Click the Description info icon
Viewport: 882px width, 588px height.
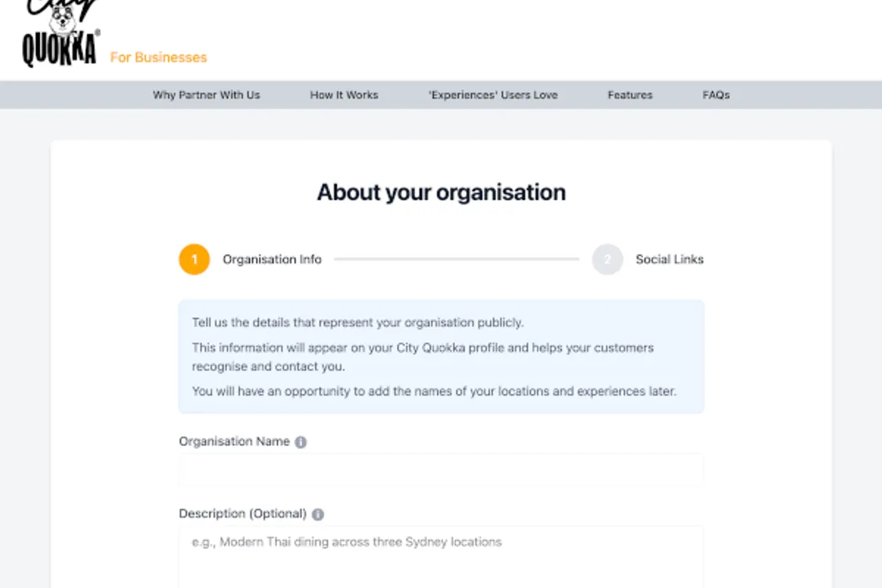(318, 515)
